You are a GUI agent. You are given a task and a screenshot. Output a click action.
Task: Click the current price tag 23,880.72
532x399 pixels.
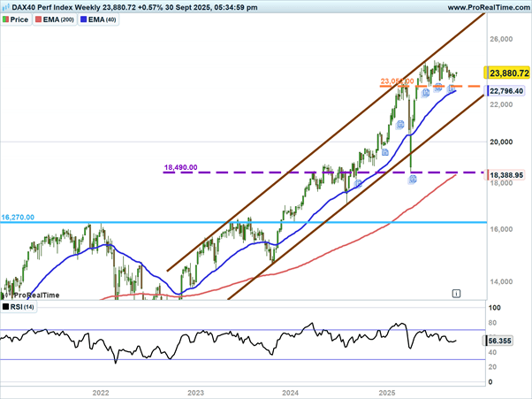(506, 72)
